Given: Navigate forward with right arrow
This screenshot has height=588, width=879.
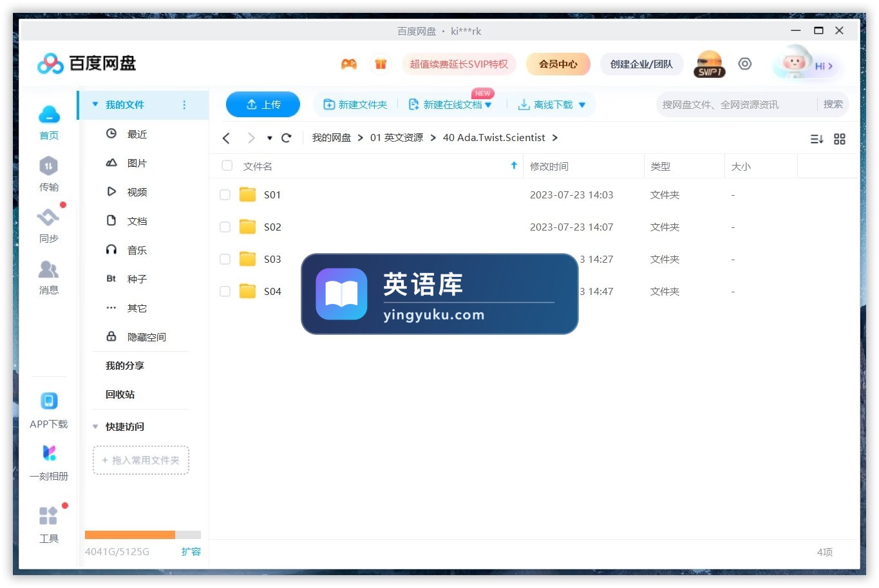Looking at the screenshot, I should [x=251, y=138].
